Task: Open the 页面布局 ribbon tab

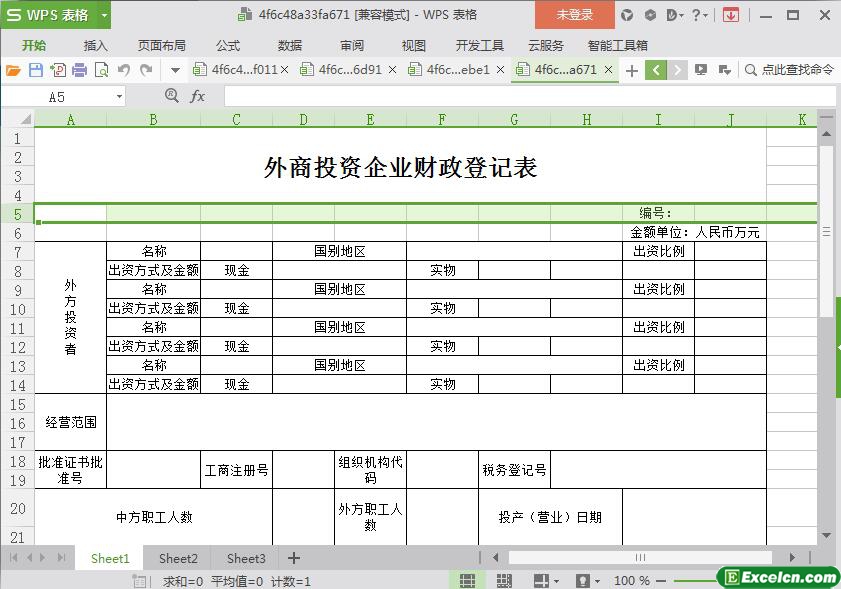Action: (x=161, y=46)
